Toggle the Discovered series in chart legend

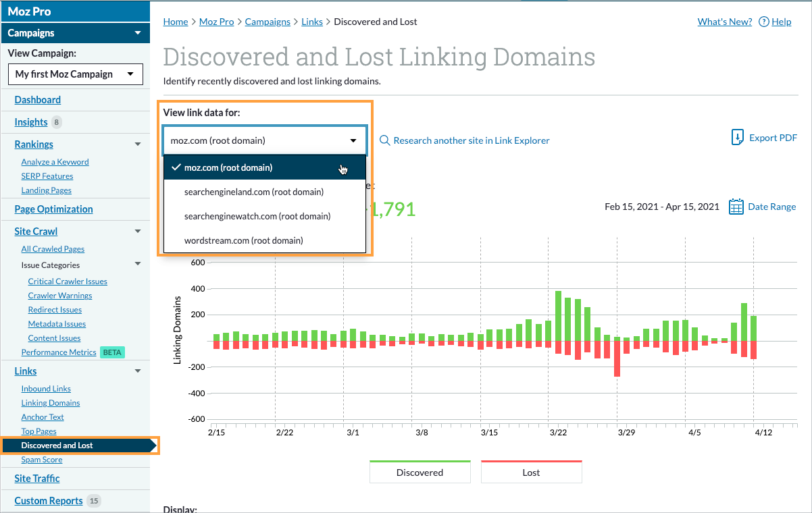pyautogui.click(x=420, y=473)
